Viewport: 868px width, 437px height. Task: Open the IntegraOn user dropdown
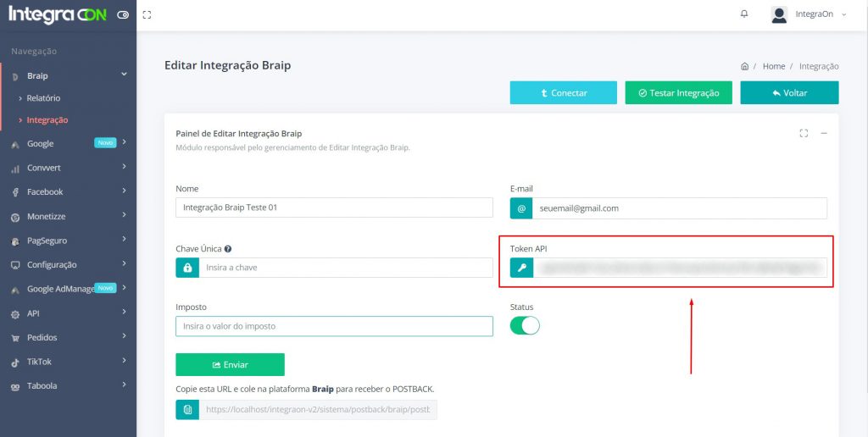(809, 14)
